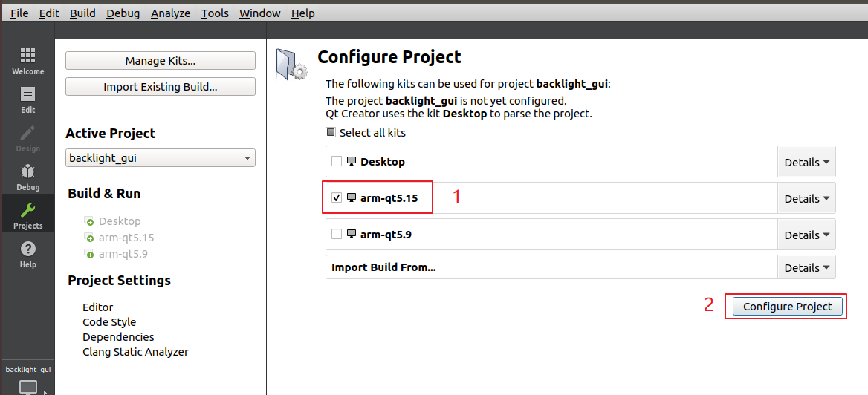The height and width of the screenshot is (395, 868).
Task: Toggle the Select all kits checkbox
Action: 331,133
